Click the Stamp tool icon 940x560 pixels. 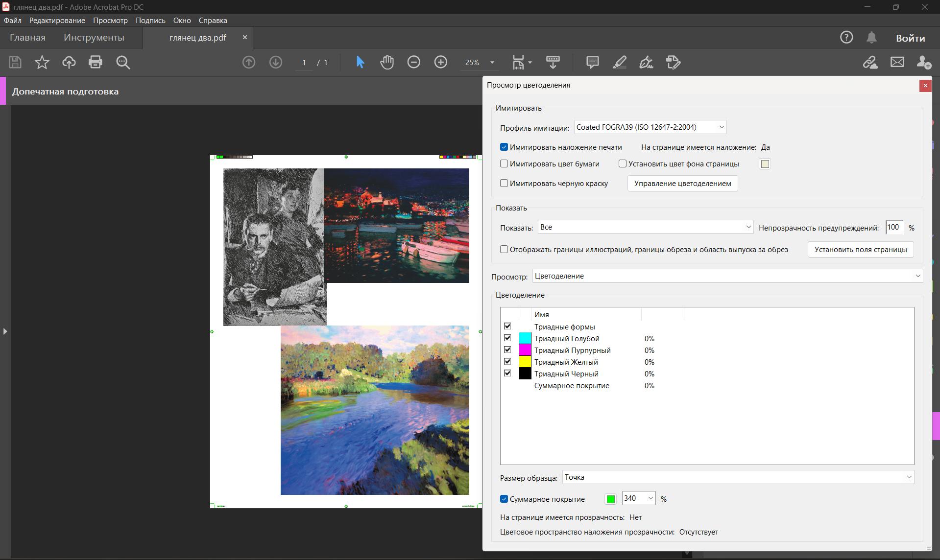pos(674,62)
